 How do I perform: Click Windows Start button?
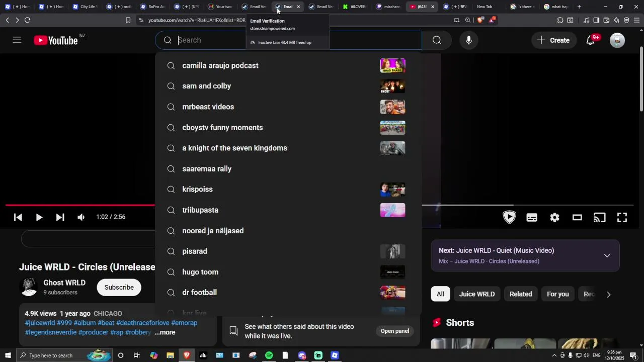tap(8, 355)
